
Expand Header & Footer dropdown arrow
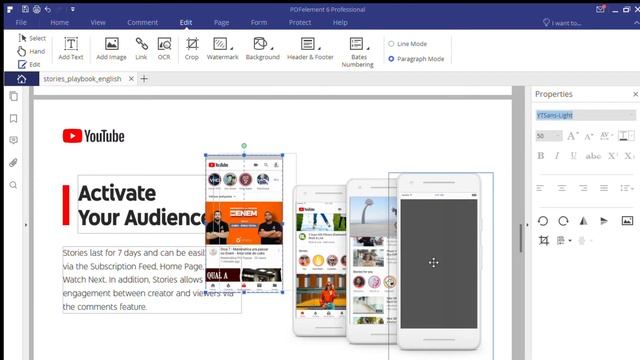[x=319, y=48]
